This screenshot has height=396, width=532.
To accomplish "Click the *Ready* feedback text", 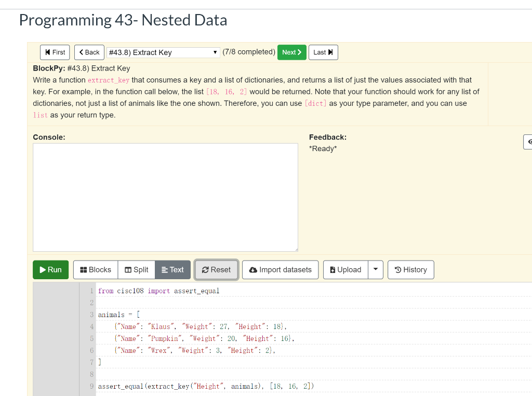I will click(x=323, y=148).
